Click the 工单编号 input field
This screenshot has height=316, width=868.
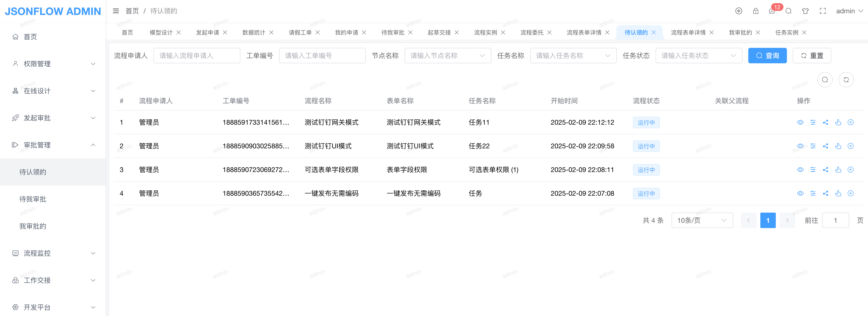click(322, 56)
